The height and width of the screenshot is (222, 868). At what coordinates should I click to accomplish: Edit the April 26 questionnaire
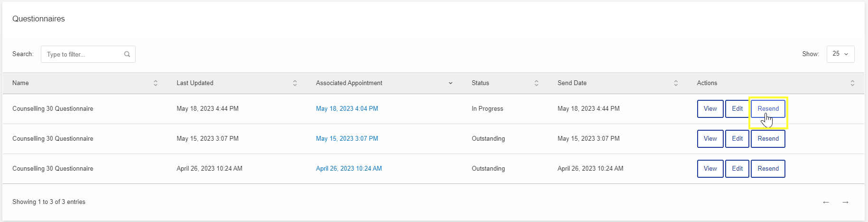tap(737, 169)
